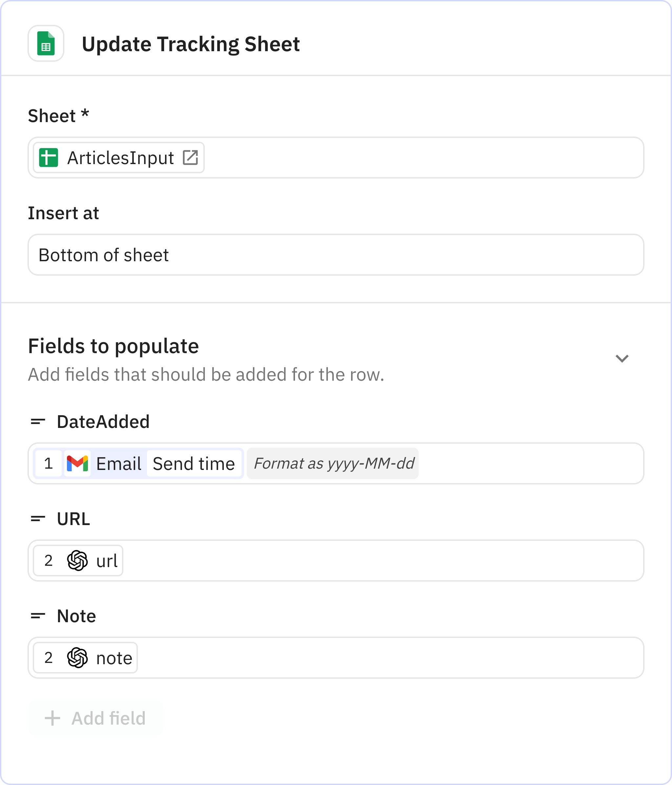Viewport: 672px width, 785px height.
Task: Select the ArticlesInput sheet chip
Action: click(117, 158)
